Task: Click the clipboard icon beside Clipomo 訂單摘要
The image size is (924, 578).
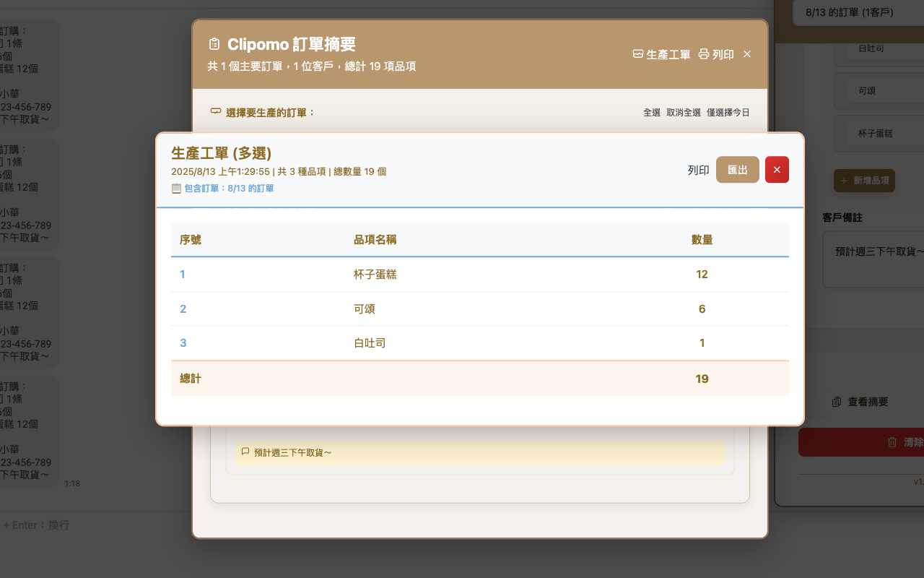Action: pyautogui.click(x=214, y=45)
